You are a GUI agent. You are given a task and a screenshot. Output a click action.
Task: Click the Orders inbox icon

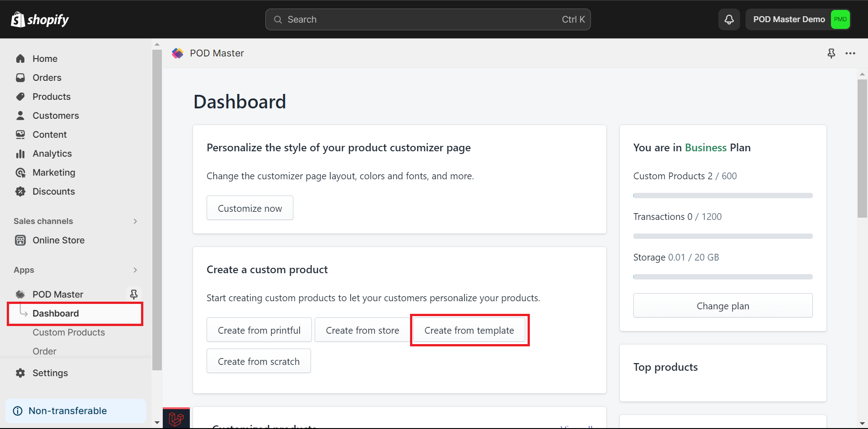[x=20, y=78]
